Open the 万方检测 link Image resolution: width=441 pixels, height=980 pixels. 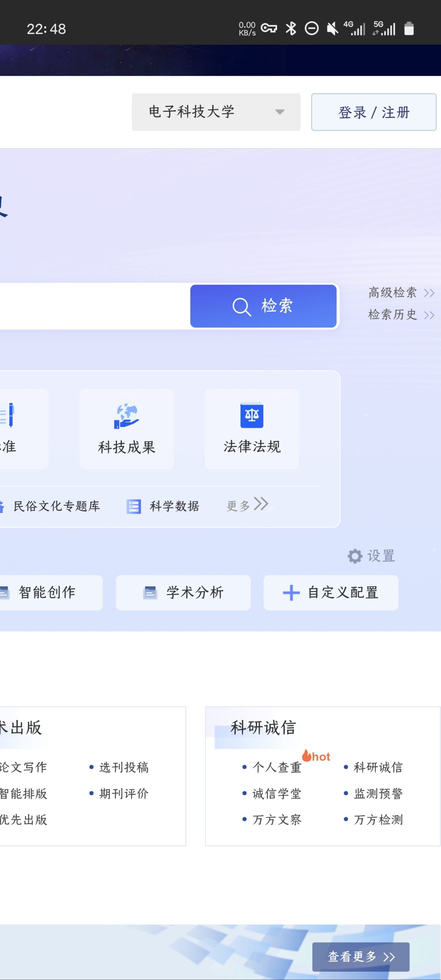[x=378, y=820]
